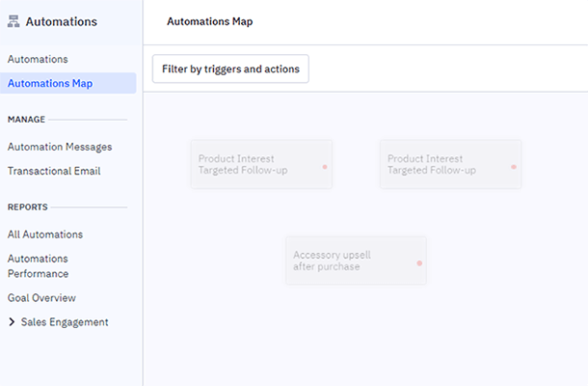The height and width of the screenshot is (386, 588).
Task: Click red status dot on right Product Interest card
Action: click(514, 167)
